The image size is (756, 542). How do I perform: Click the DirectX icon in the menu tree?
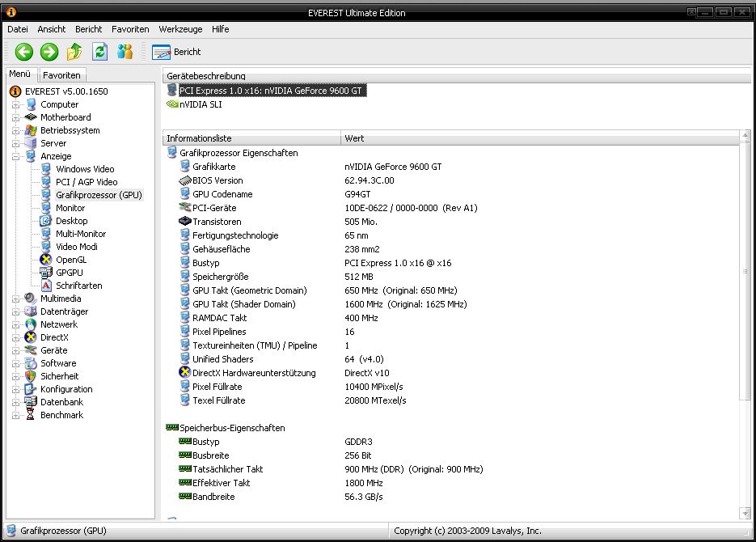(x=31, y=337)
